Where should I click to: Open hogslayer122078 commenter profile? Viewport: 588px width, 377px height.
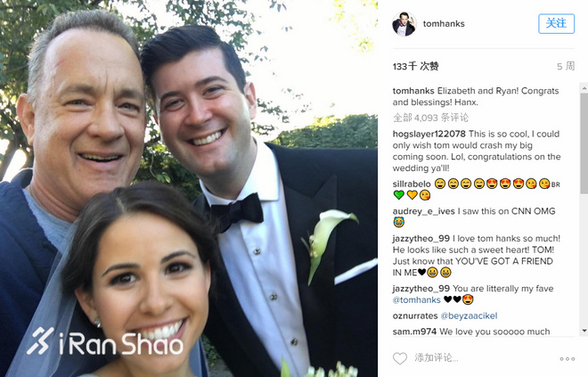pyautogui.click(x=429, y=134)
